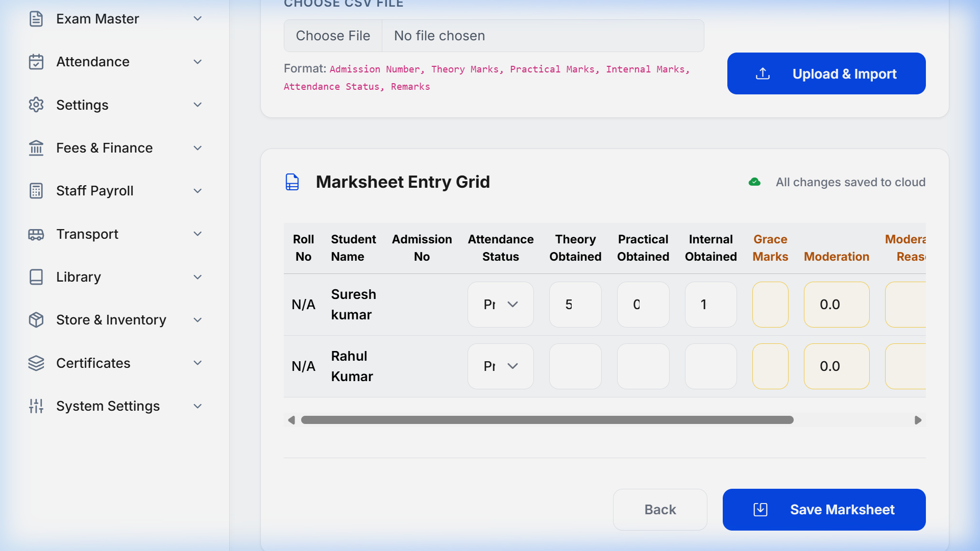Click Rahul Kumar's Moderation Reason field

[x=905, y=366]
